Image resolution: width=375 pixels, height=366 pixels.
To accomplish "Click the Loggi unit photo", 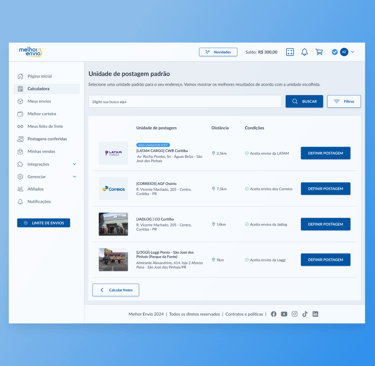I will coord(113,260).
